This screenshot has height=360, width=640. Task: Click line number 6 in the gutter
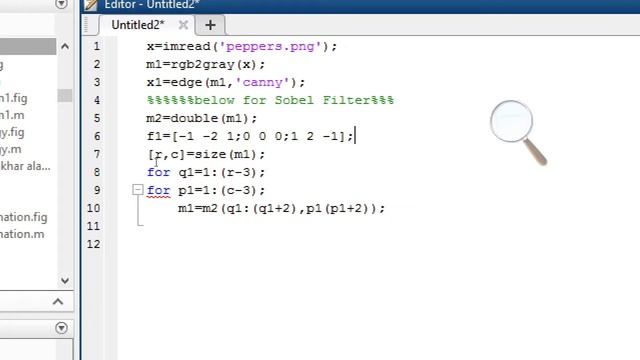(x=96, y=136)
